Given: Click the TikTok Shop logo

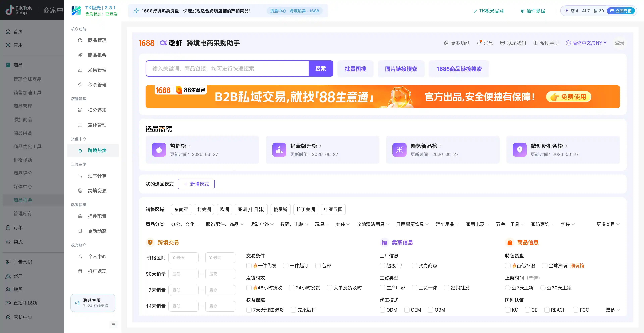Looking at the screenshot, I should coord(19,10).
